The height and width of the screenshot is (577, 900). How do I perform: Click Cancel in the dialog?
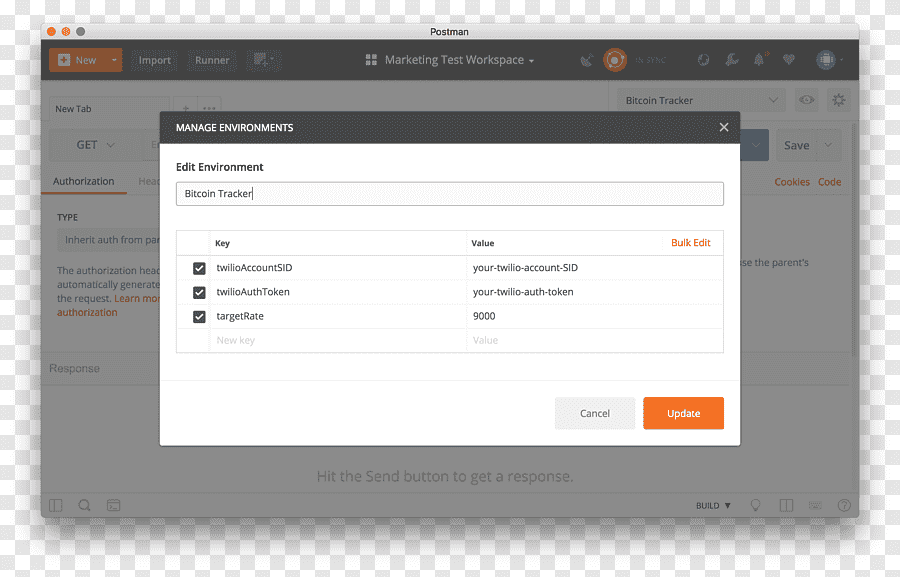595,413
